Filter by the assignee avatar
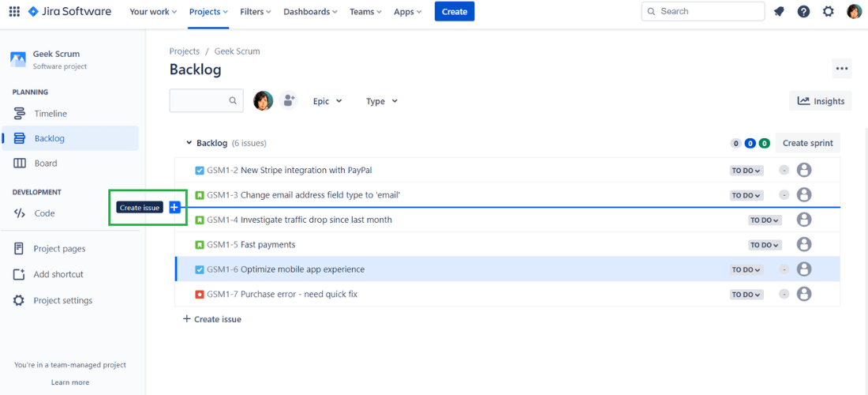This screenshot has height=395, width=868. tap(263, 101)
